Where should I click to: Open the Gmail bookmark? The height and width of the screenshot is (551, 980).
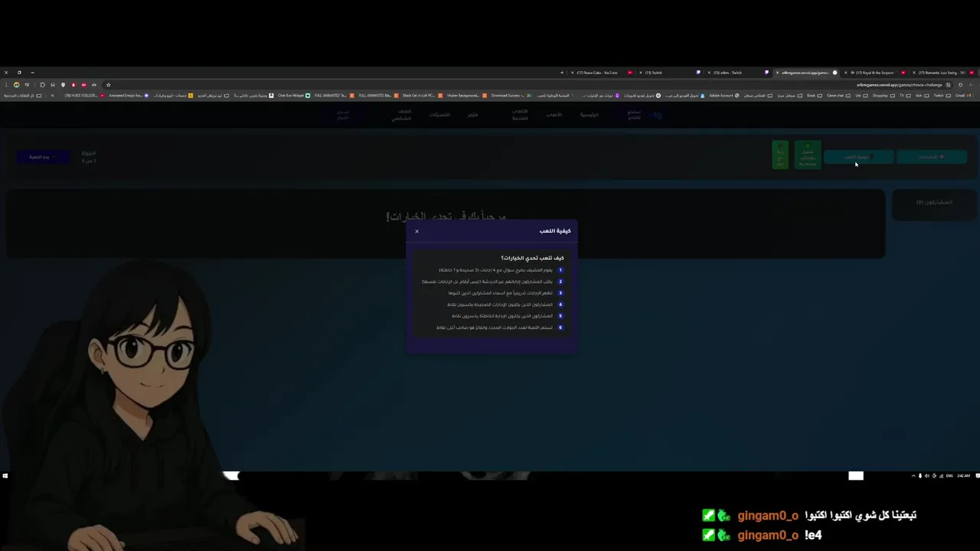[963, 96]
